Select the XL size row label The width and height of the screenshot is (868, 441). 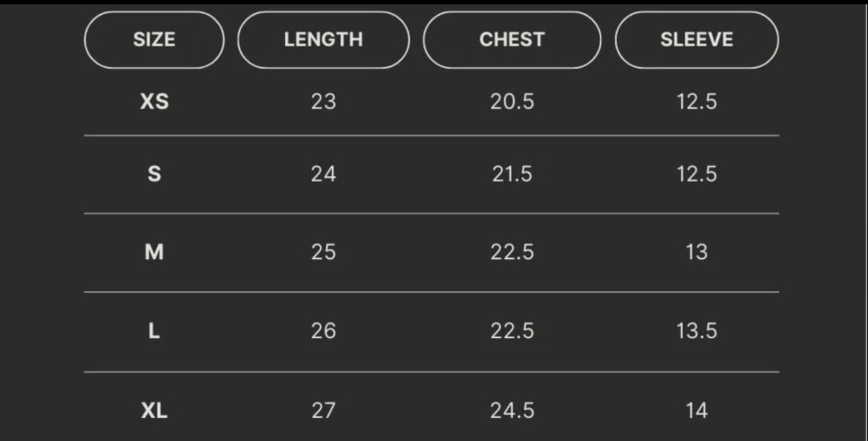[x=154, y=410]
